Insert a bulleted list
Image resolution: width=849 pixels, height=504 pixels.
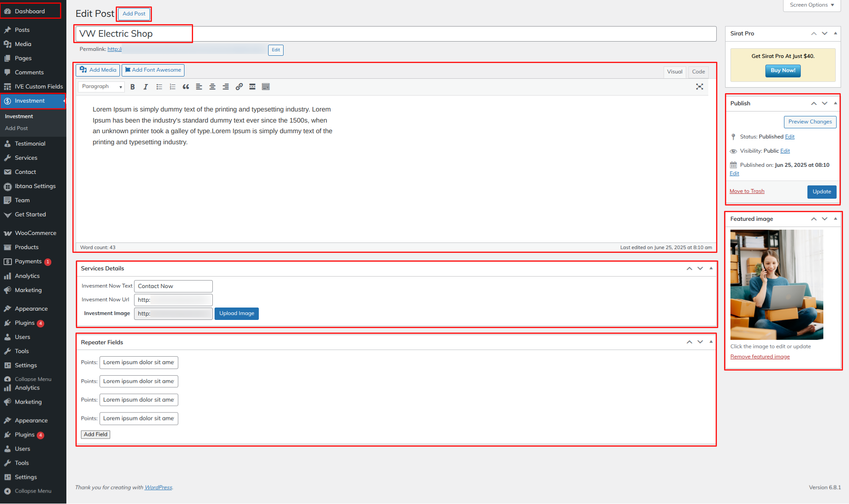click(x=159, y=87)
